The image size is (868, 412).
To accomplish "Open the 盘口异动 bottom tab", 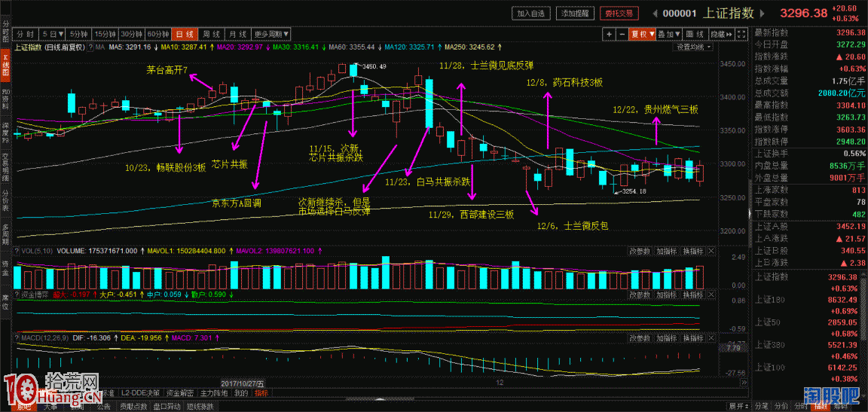I will tap(167, 407).
